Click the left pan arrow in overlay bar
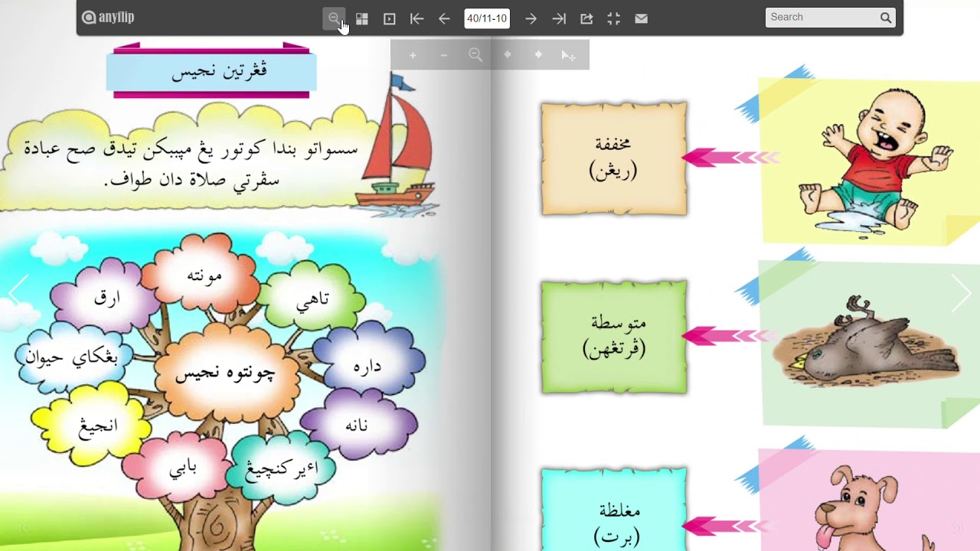 pos(507,55)
